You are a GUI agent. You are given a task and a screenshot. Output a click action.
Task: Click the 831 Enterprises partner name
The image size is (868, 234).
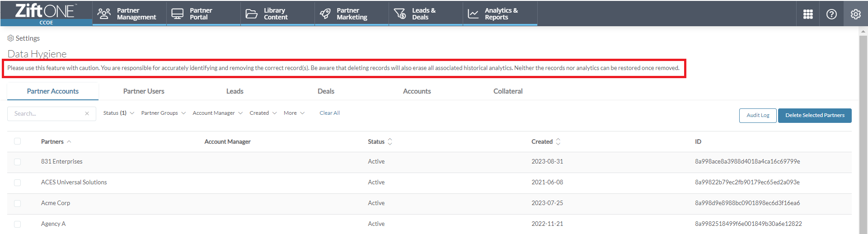click(61, 162)
